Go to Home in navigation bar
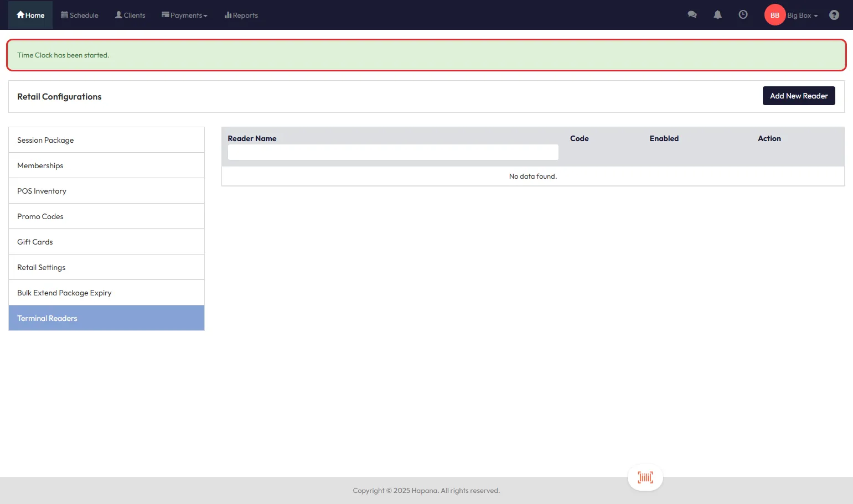Screen dimensions: 853x504 [x=30, y=15]
